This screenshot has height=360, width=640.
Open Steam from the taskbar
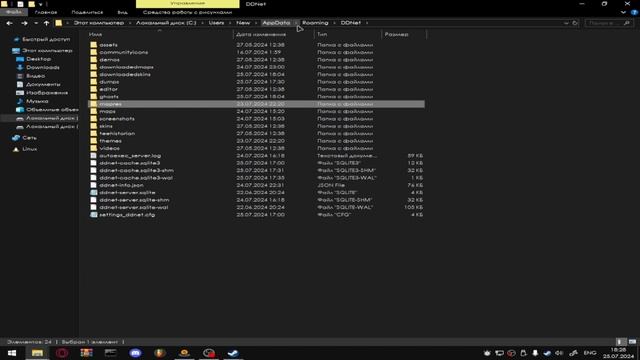click(x=233, y=353)
